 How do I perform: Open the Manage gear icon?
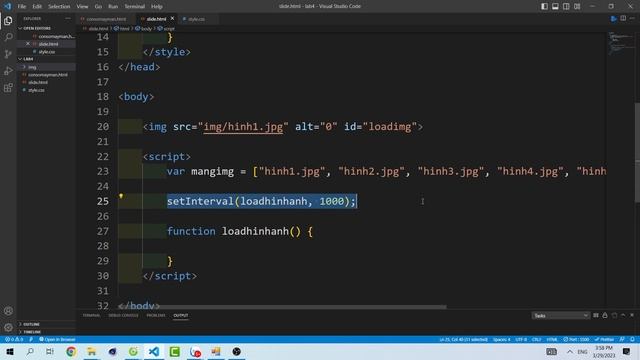click(x=8, y=327)
